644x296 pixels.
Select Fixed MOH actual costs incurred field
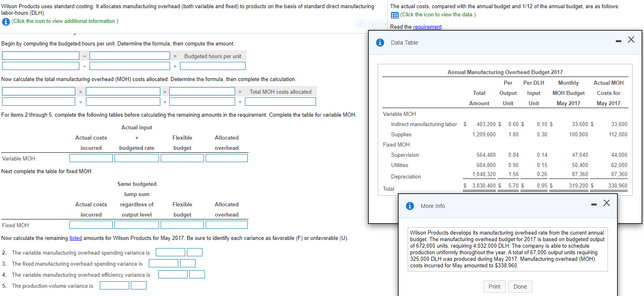pyautogui.click(x=91, y=225)
